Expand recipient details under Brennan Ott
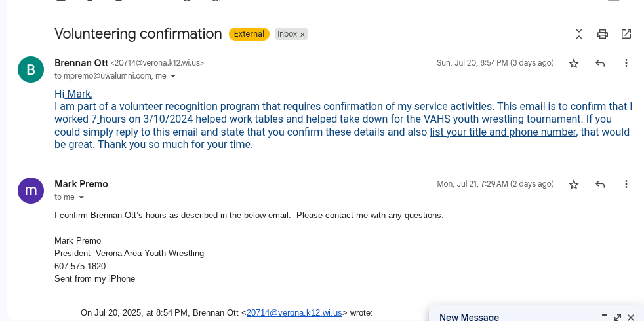The image size is (644, 321). (173, 76)
